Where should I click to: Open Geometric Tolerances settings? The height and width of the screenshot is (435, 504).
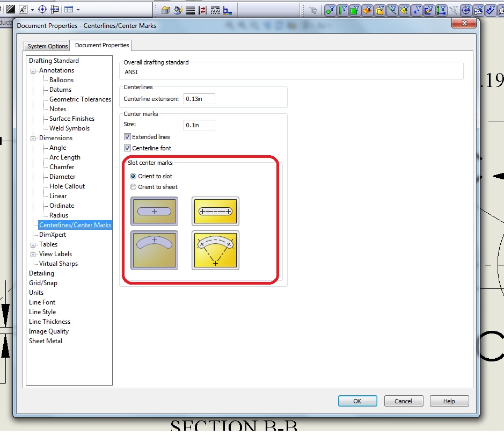tap(80, 99)
